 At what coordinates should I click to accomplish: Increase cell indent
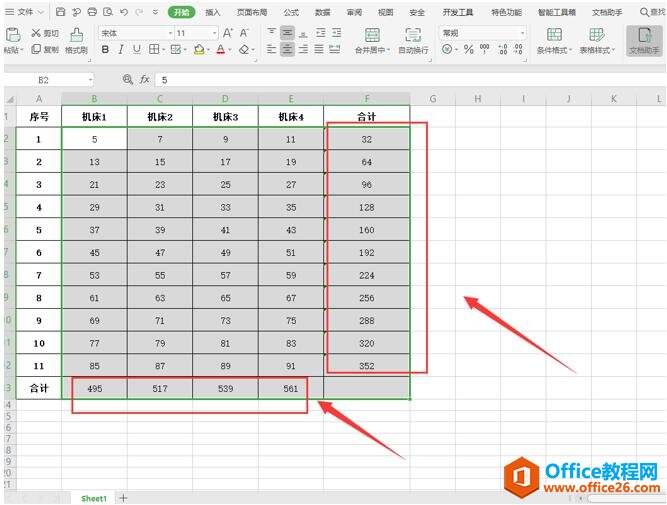pyautogui.click(x=336, y=33)
